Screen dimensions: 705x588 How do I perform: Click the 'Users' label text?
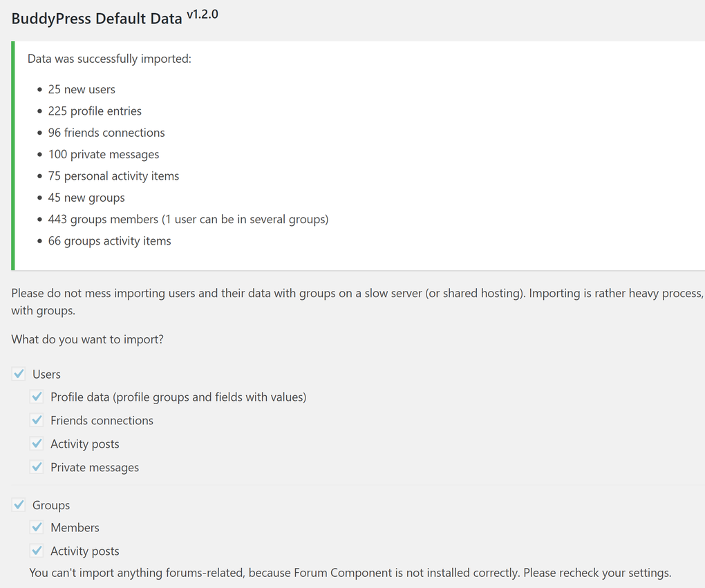[x=46, y=374]
